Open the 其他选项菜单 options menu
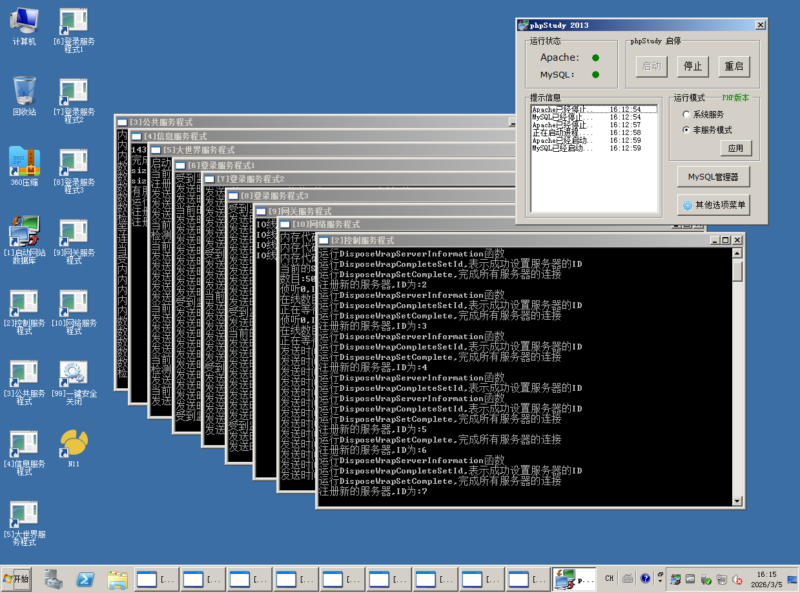The image size is (800, 593). click(714, 205)
